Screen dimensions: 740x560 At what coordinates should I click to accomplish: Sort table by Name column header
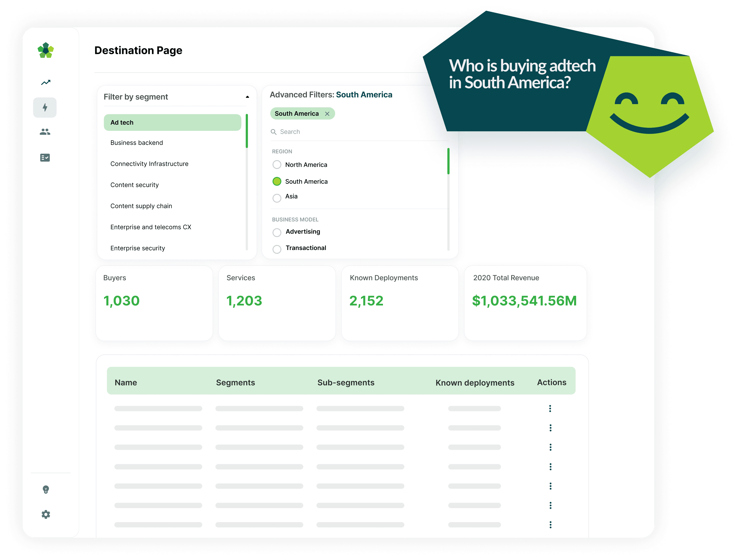coord(126,383)
